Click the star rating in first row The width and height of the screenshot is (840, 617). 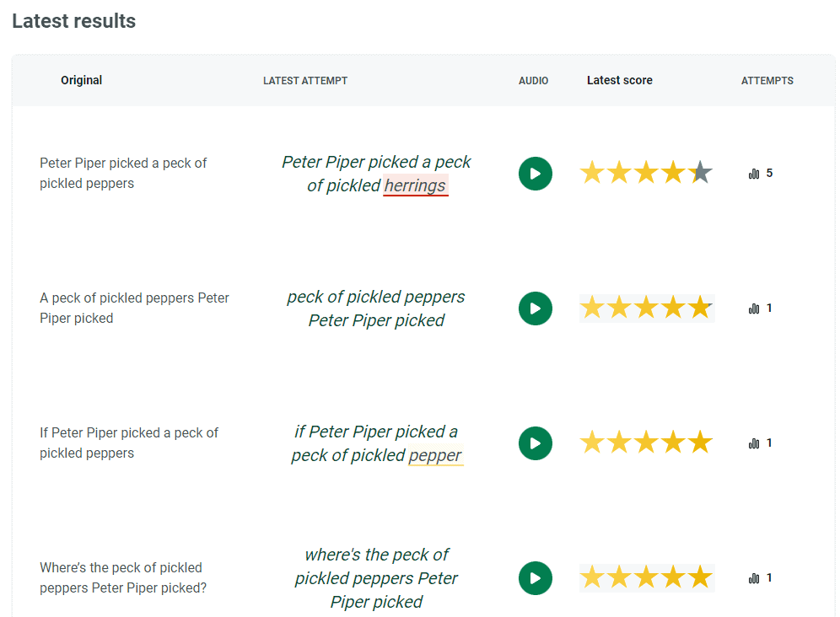tap(646, 174)
